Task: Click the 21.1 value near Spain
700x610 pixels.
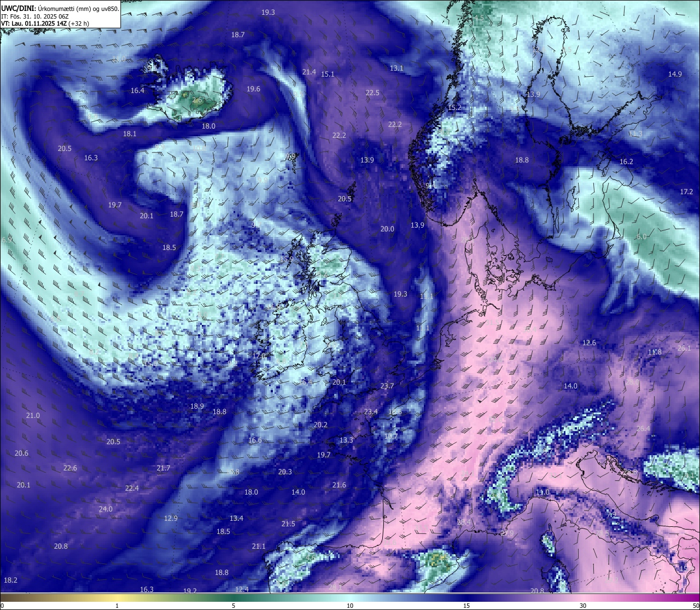Action: (259, 546)
